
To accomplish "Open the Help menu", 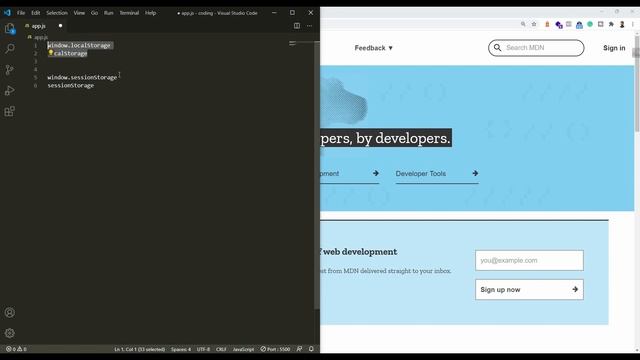I will pyautogui.click(x=151, y=13).
